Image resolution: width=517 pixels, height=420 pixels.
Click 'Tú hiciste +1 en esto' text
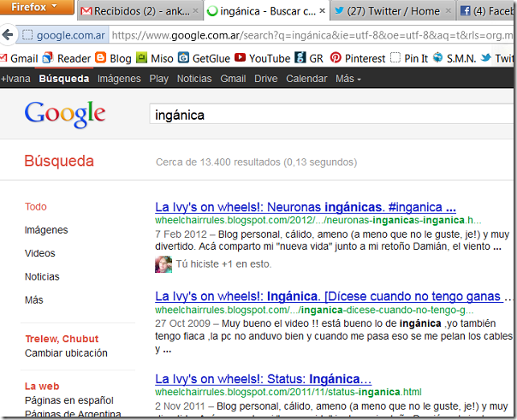[x=223, y=264]
